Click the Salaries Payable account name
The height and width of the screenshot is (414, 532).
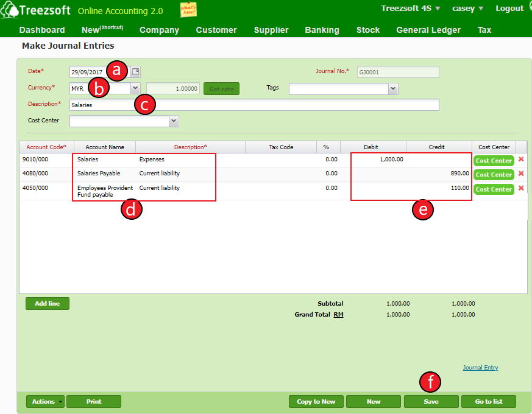(x=99, y=174)
